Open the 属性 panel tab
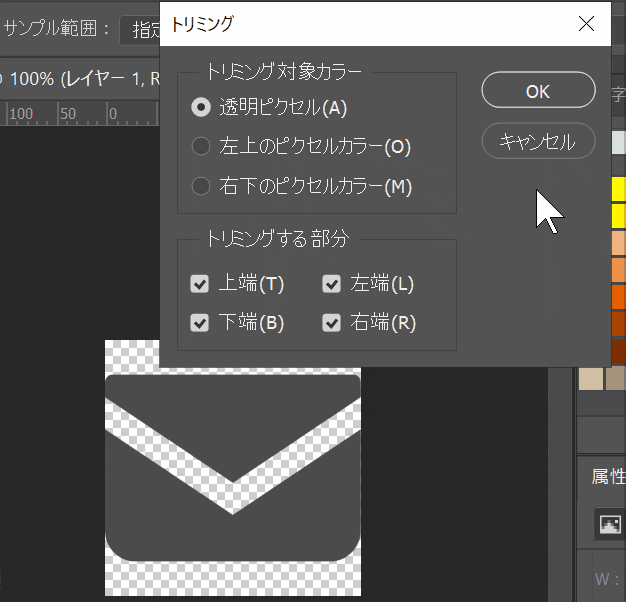 tap(608, 476)
